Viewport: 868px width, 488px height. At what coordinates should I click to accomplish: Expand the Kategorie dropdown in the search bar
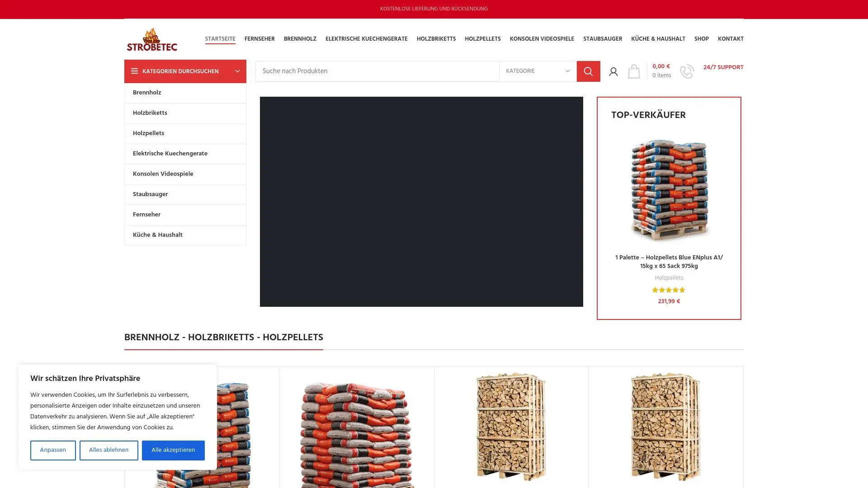click(538, 71)
